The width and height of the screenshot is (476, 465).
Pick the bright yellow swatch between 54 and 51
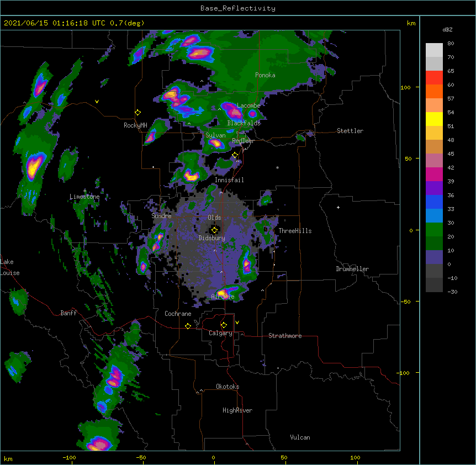tap(434, 119)
